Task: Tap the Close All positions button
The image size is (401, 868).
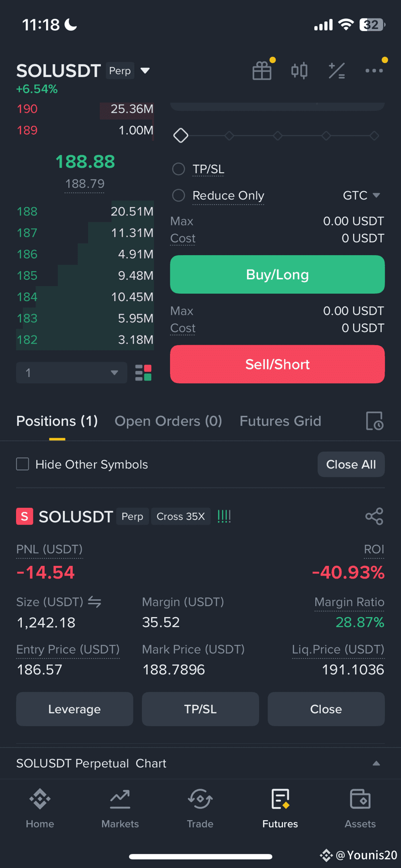Action: click(x=351, y=464)
